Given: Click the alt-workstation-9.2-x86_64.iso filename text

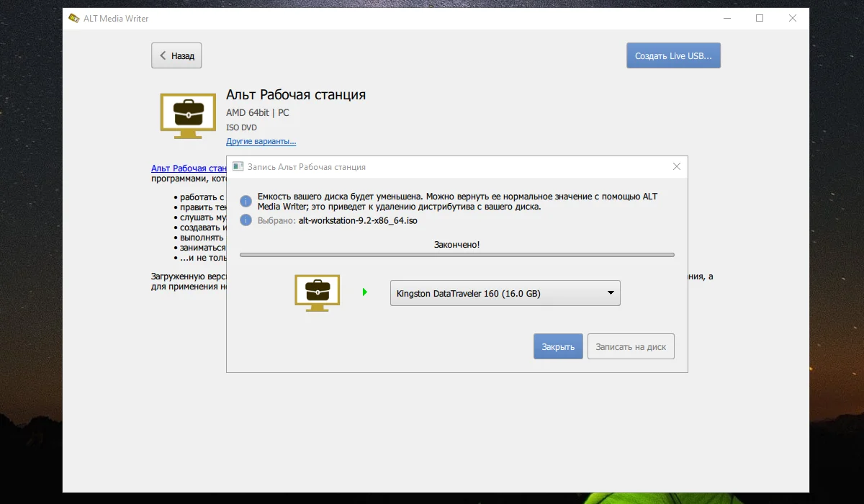Looking at the screenshot, I should (x=358, y=220).
